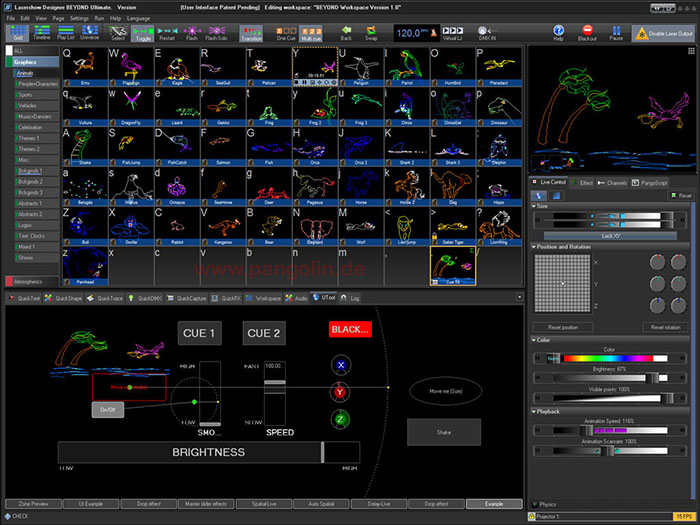Click the Reset position button

pos(563,327)
